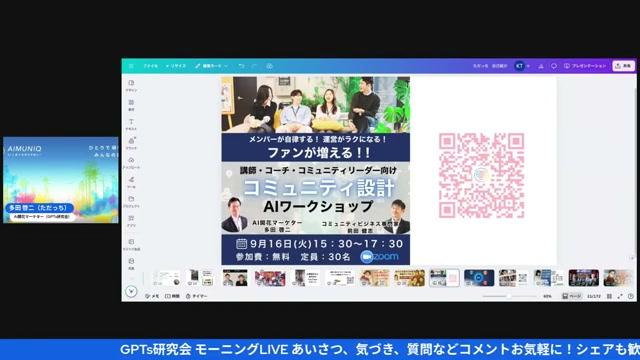Viewport: 640px width, 360px height.
Task: Open the comments speech bubble icon
Action: [x=554, y=66]
